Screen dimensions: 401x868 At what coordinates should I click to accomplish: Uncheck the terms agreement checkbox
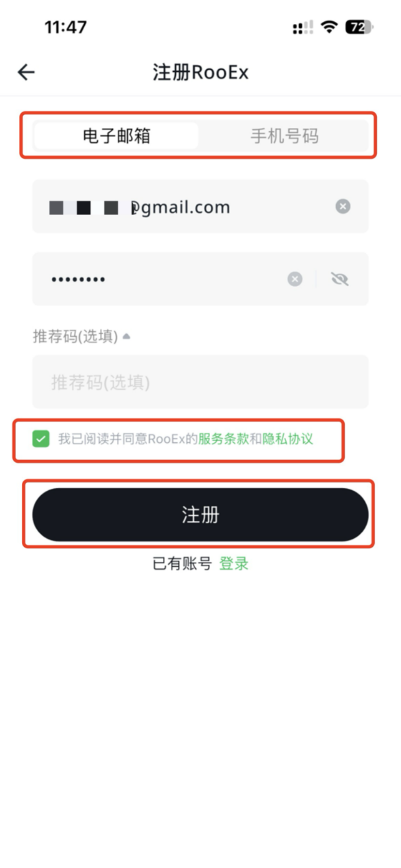pos(41,439)
